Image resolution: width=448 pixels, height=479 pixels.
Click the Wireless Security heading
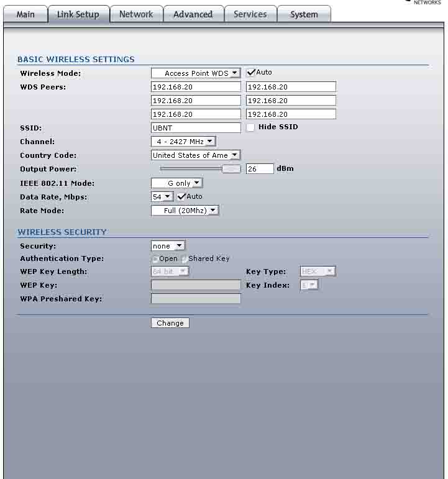pos(62,232)
